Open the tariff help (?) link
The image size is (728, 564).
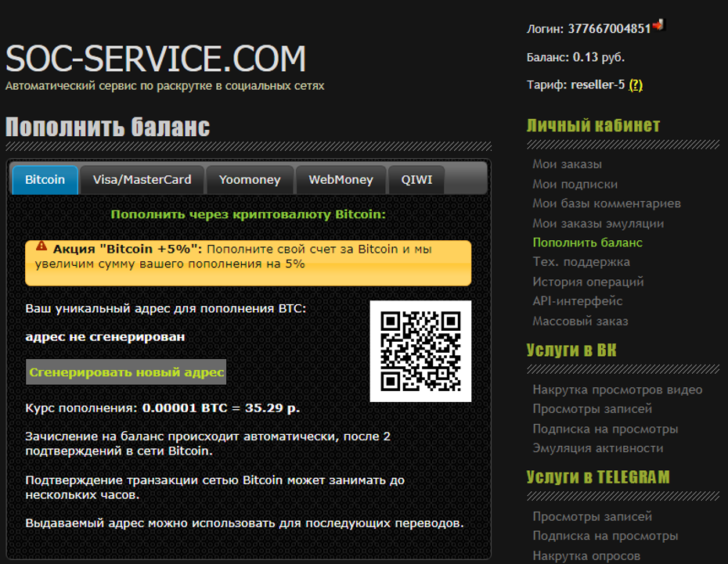[x=636, y=85]
